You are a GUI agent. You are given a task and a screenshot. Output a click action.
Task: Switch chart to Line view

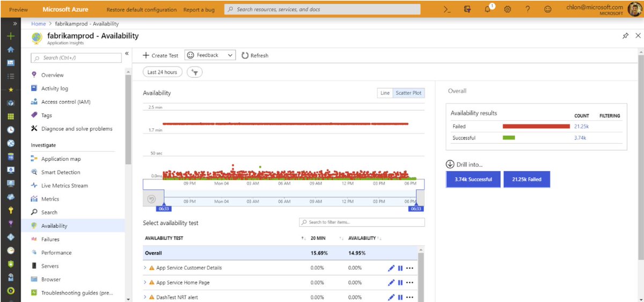point(385,93)
